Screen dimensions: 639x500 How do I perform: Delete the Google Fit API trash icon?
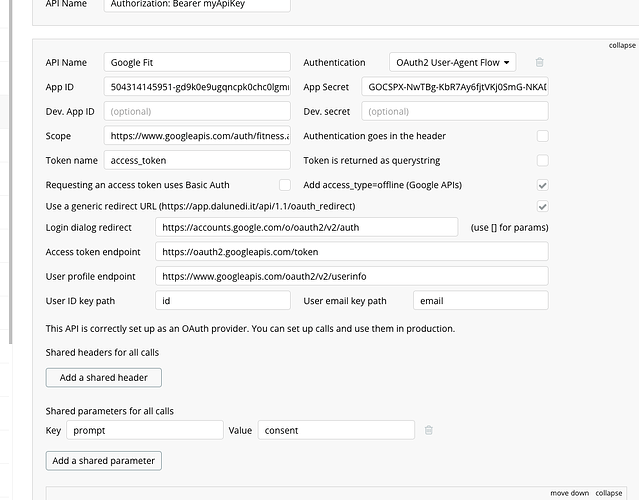tap(540, 63)
